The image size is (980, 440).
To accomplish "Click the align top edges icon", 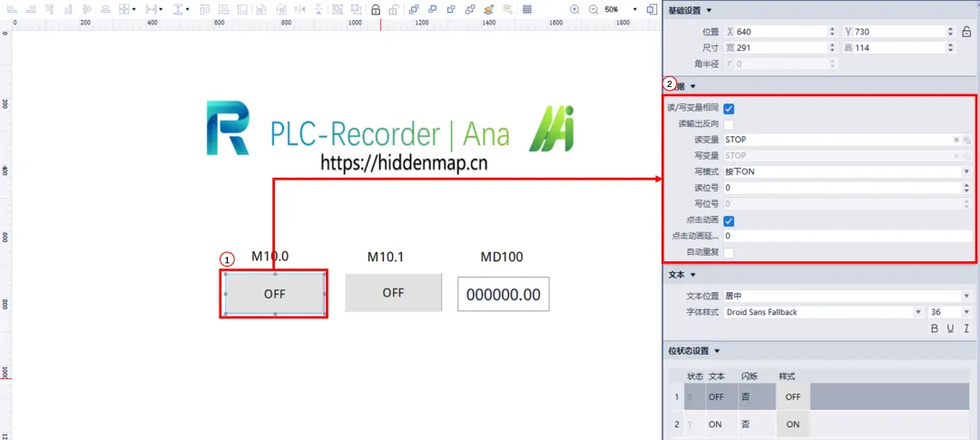I will pyautogui.click(x=50, y=9).
